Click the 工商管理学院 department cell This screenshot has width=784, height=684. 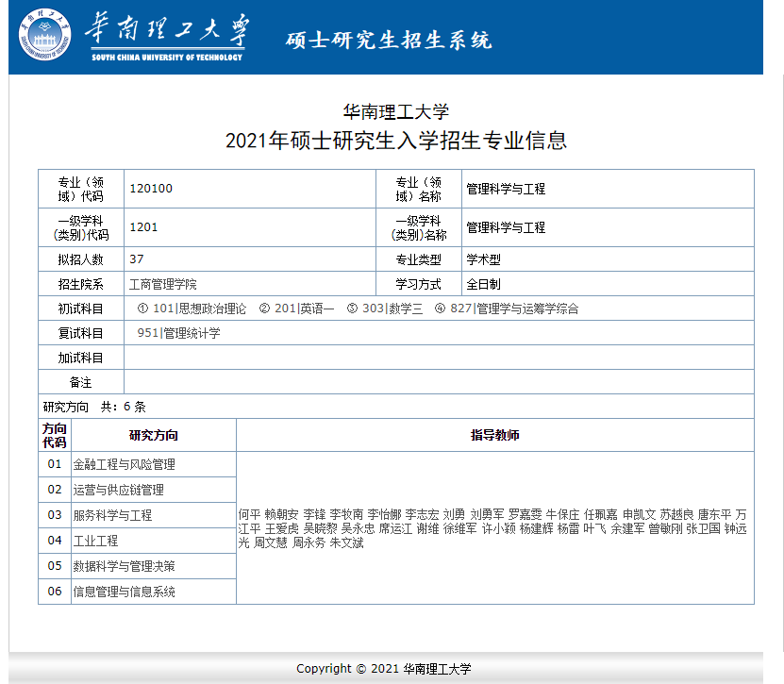point(162,284)
